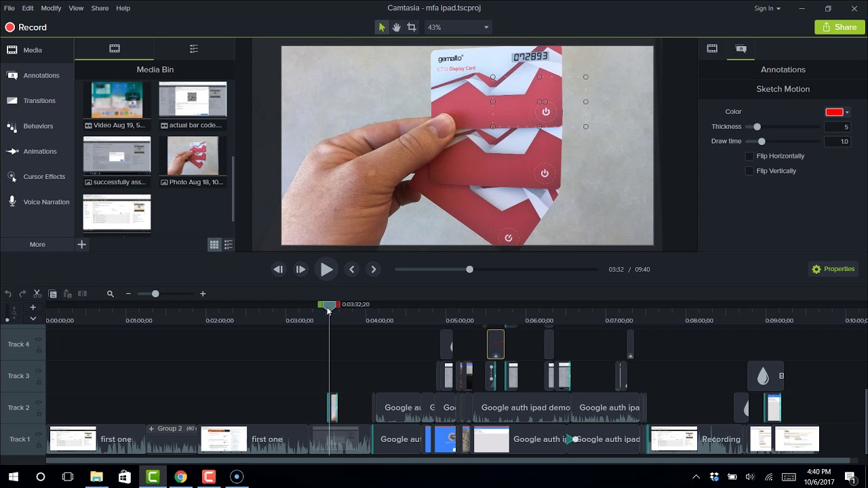
Task: Jump to previous clip with arrow
Action: pyautogui.click(x=351, y=269)
